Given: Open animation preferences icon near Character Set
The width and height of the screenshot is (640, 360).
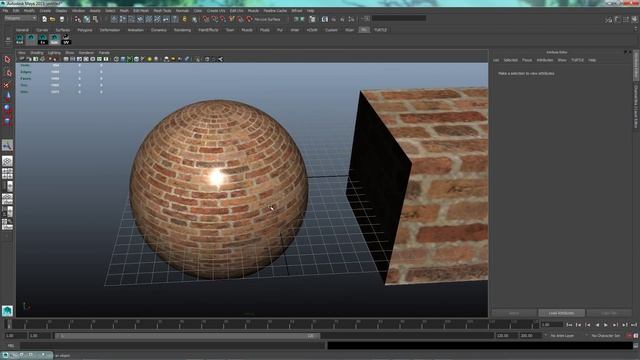Looking at the screenshot, I should tap(636, 336).
